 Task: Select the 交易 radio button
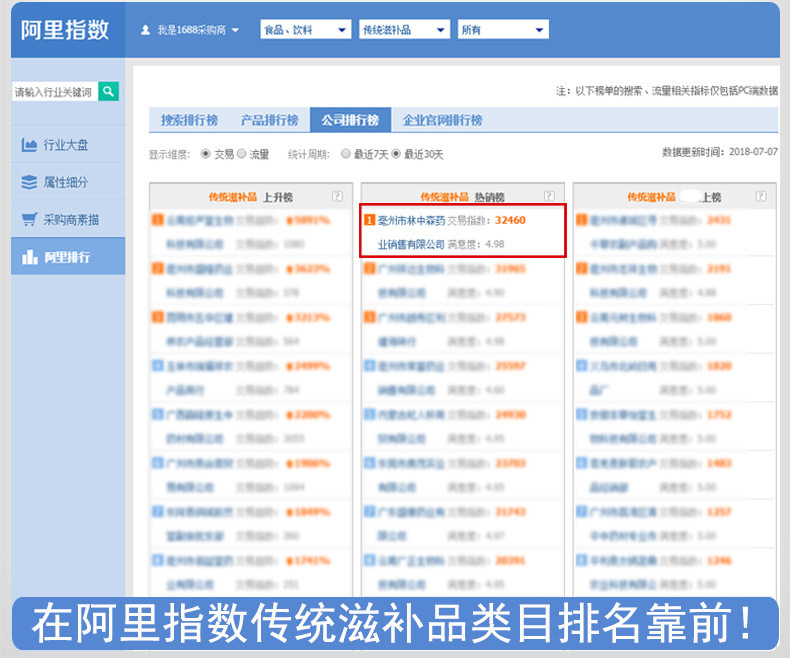coord(206,154)
